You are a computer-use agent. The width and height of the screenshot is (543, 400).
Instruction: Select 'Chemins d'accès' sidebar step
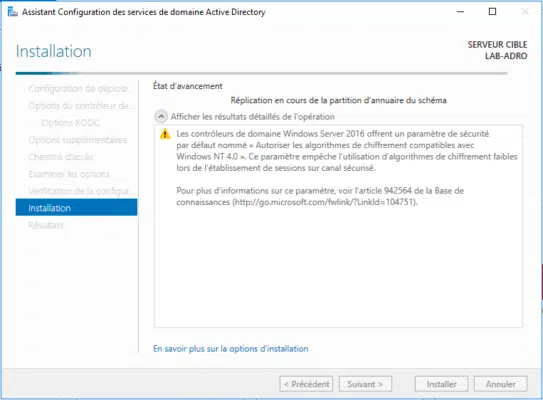coord(61,157)
